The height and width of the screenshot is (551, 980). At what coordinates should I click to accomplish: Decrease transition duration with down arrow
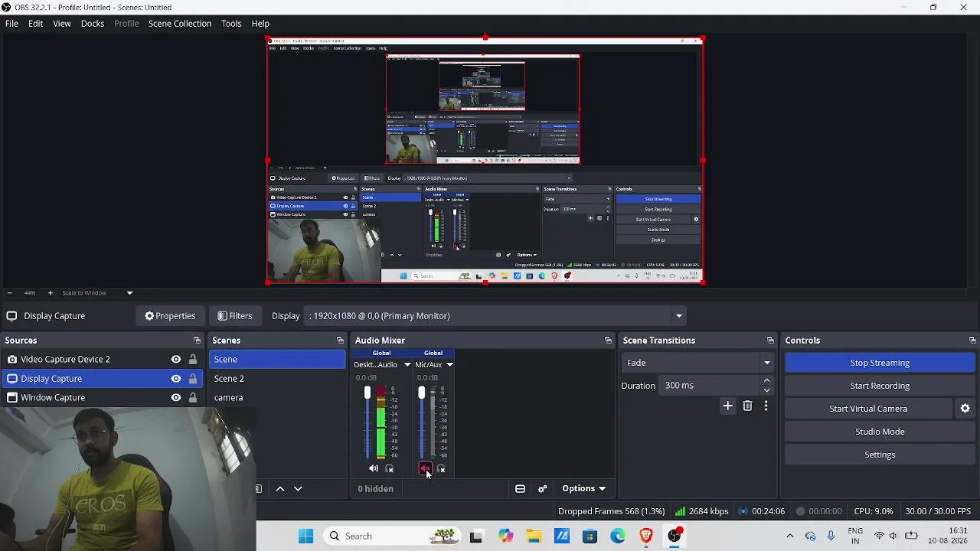(767, 390)
